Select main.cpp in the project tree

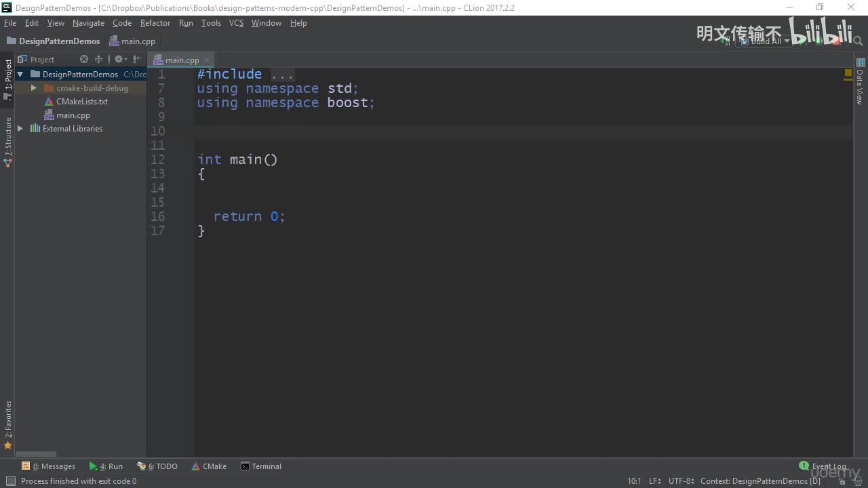point(67,115)
